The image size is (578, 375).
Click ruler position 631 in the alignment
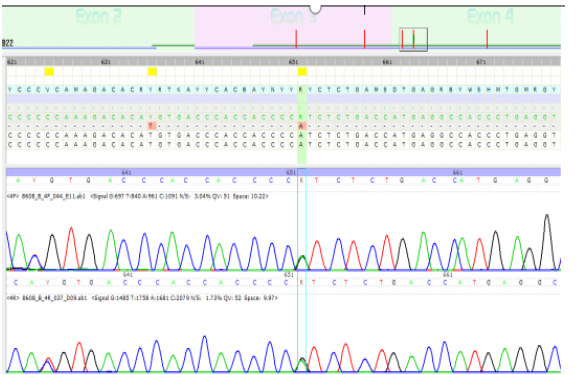(105, 62)
